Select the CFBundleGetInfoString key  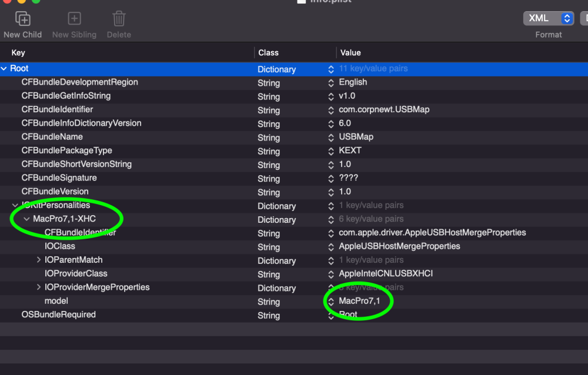[66, 96]
